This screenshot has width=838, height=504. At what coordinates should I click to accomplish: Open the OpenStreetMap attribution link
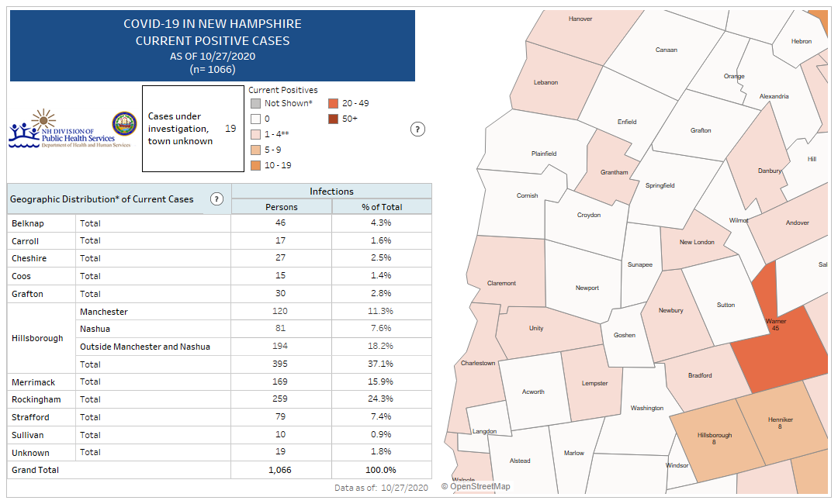pyautogui.click(x=476, y=486)
